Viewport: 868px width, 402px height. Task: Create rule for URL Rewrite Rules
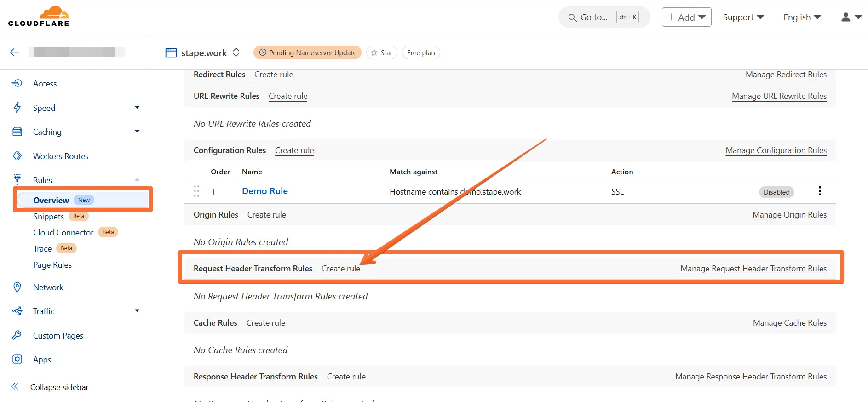point(288,96)
